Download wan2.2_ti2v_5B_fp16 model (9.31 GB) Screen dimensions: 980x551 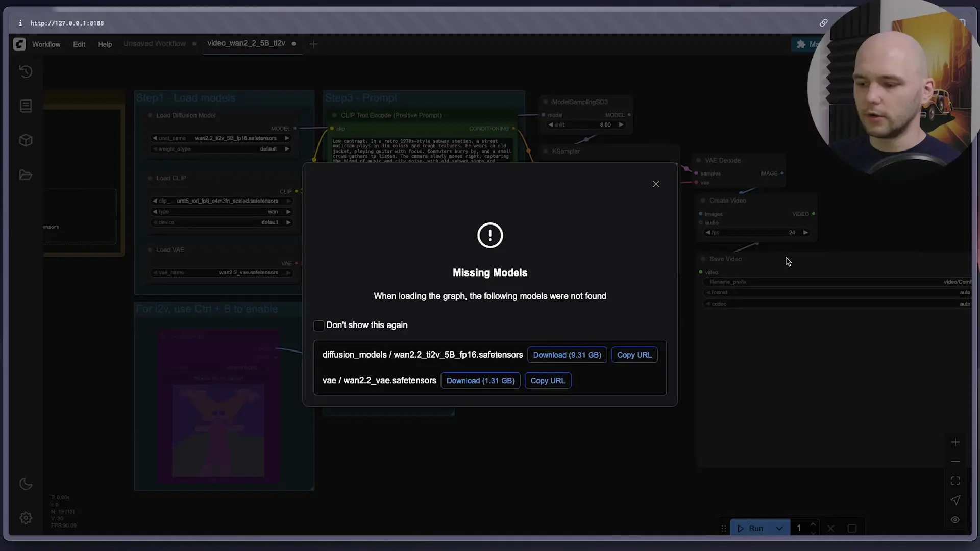(567, 355)
